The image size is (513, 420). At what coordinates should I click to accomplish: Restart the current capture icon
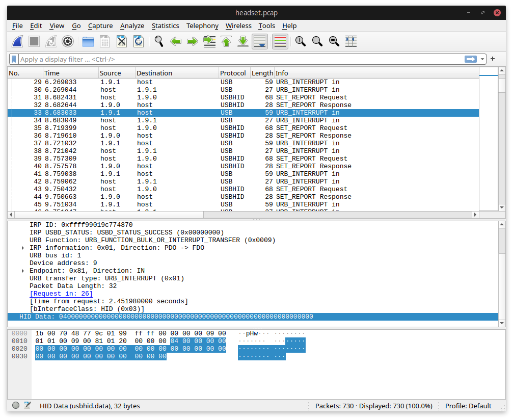point(51,42)
